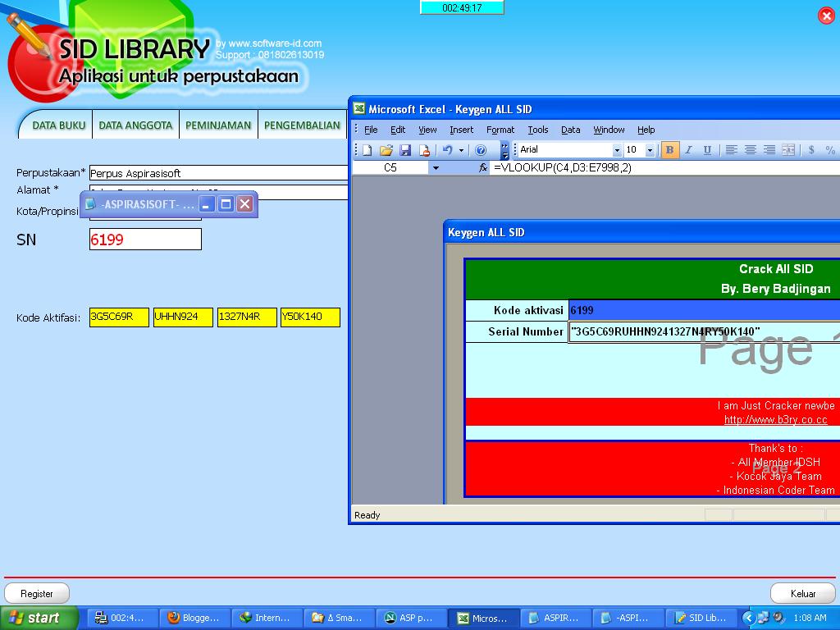Expand hidden system tray icons arrow

pyautogui.click(x=748, y=618)
